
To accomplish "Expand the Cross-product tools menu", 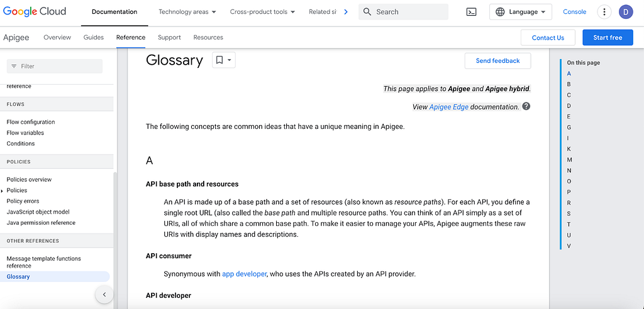I will (262, 12).
